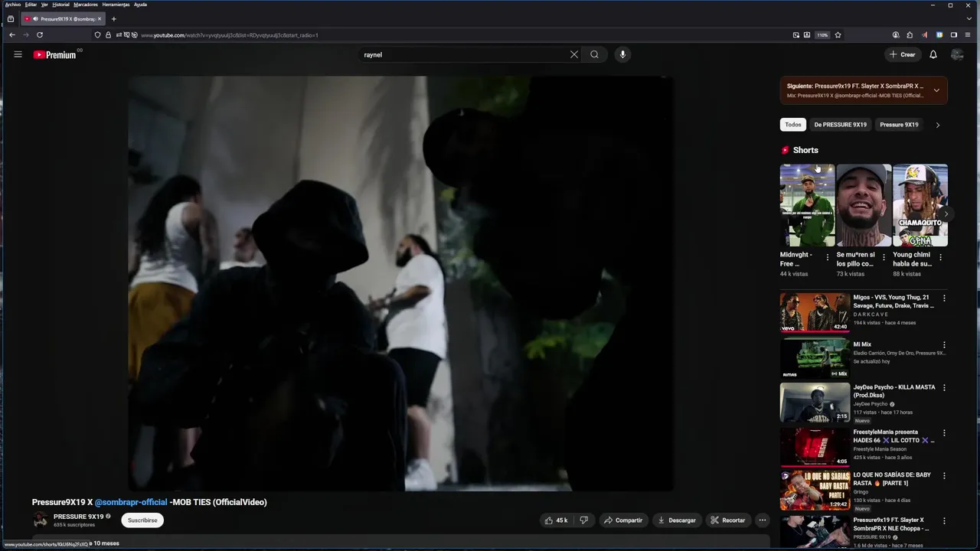Open options for FreestyleMania HADES 66 video
The height and width of the screenshot is (551, 980).
(944, 433)
